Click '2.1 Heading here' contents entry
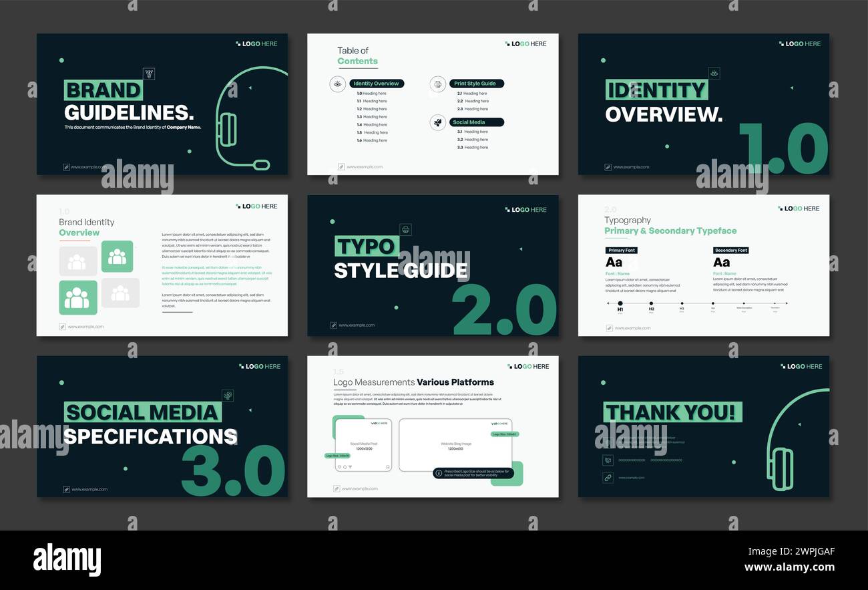 472,94
